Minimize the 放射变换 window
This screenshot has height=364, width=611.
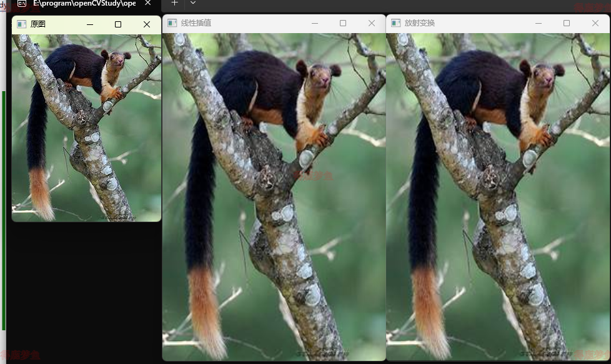[x=538, y=23]
